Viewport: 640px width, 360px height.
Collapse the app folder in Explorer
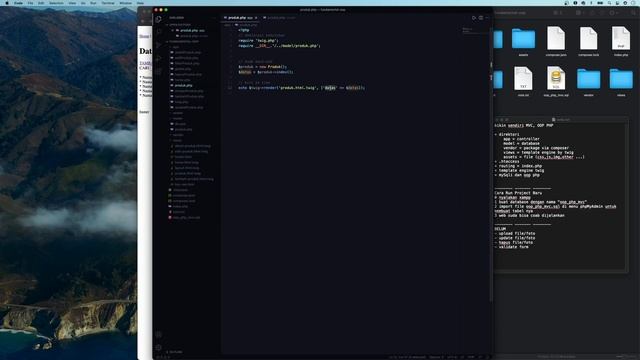coord(175,47)
